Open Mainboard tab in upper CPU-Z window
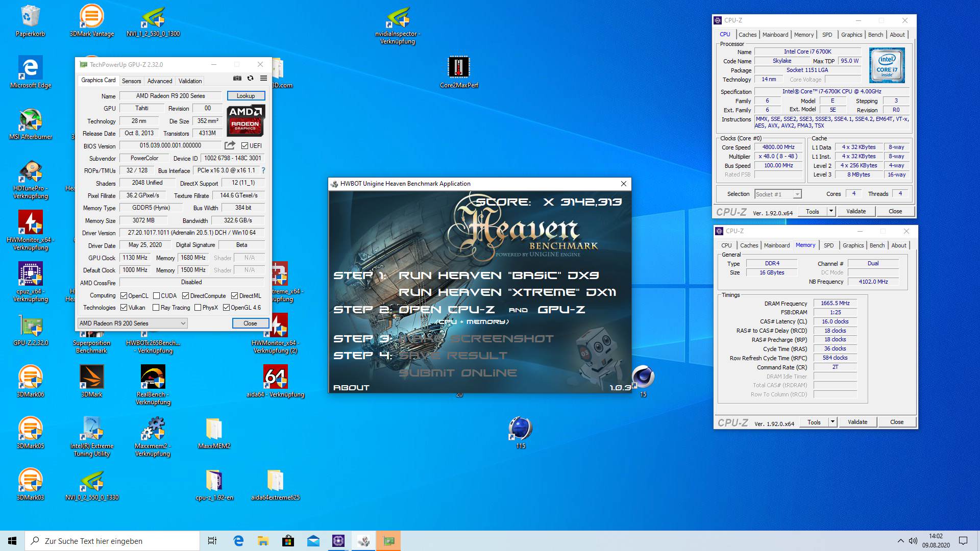980x551 pixels. [x=775, y=35]
